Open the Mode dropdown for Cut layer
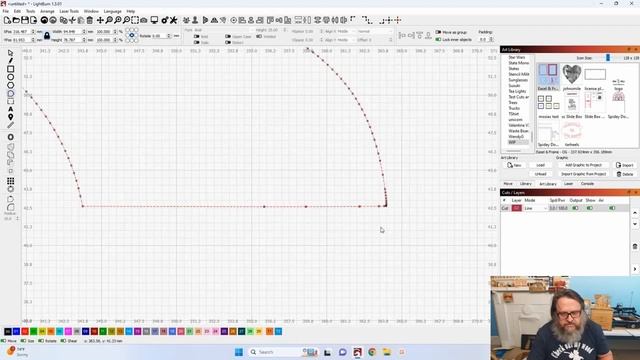The width and height of the screenshot is (640, 360). point(536,208)
